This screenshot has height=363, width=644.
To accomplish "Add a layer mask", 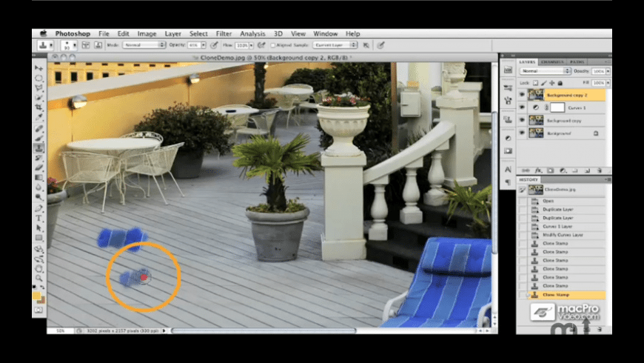I will click(x=550, y=170).
